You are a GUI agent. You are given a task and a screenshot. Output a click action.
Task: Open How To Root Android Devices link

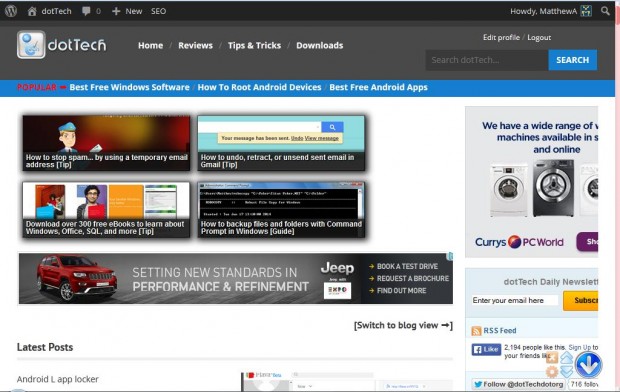click(x=259, y=87)
